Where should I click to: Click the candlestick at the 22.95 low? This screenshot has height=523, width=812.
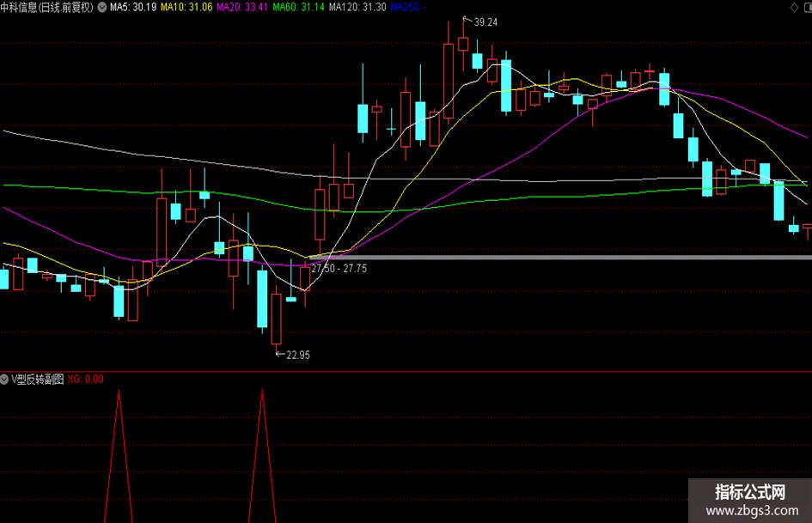pyautogui.click(x=277, y=319)
